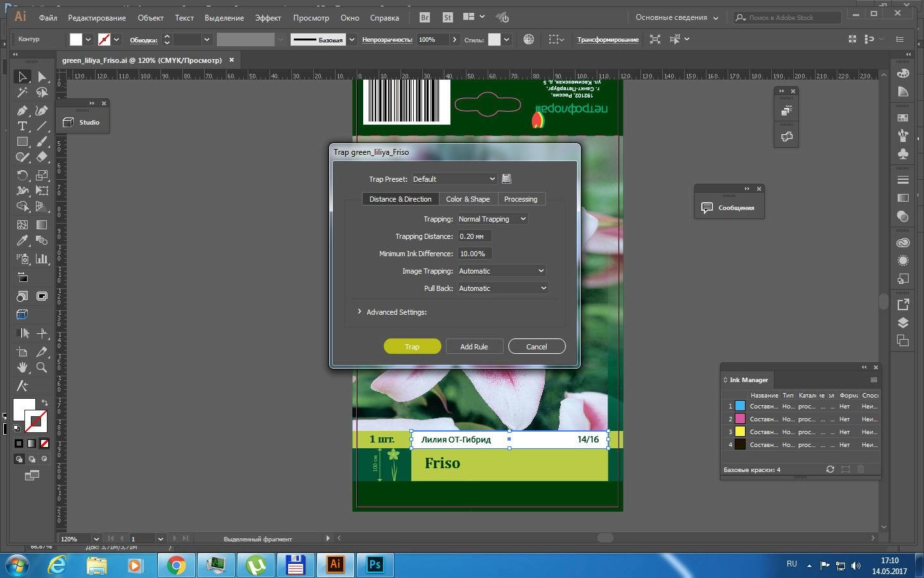Click the Trap button
The image size is (924, 578).
(412, 346)
